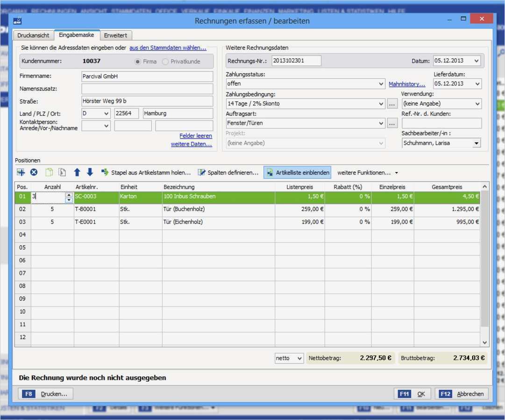Open Spalten definieren via its pencil icon

[x=202, y=173]
